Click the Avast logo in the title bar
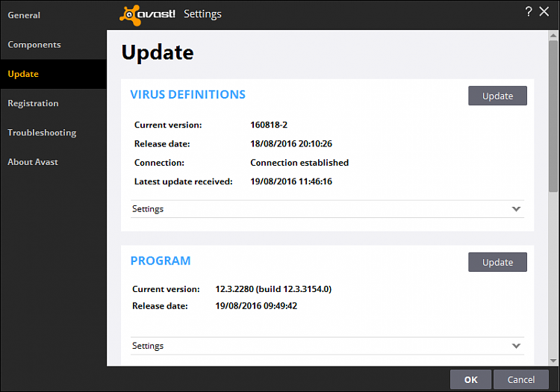This screenshot has width=560, height=392. pos(147,15)
